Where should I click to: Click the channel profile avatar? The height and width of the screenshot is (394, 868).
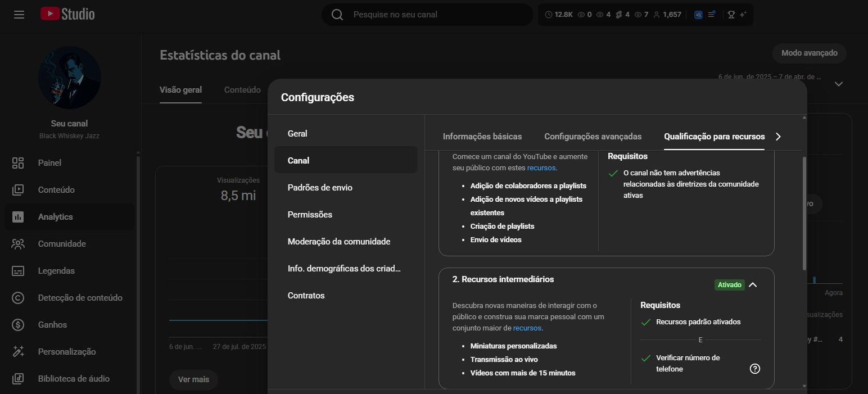click(x=70, y=78)
